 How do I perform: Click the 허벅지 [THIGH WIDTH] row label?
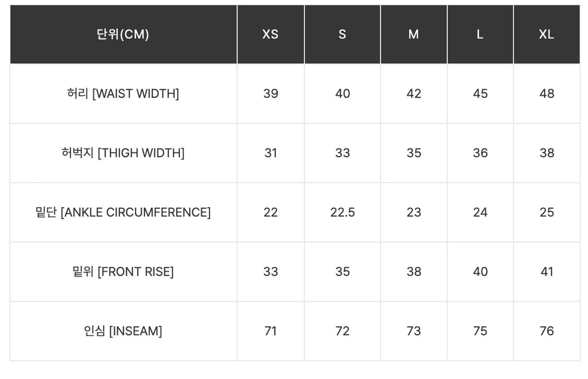(x=123, y=153)
